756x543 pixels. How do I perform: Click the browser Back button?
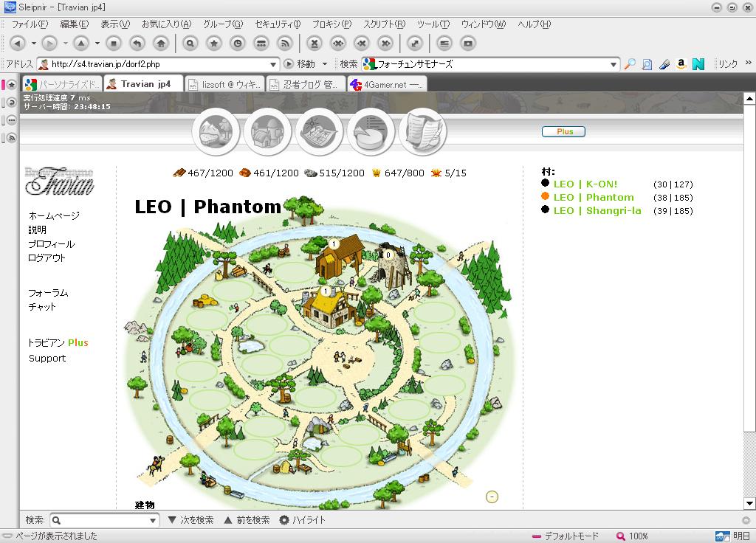click(x=18, y=44)
